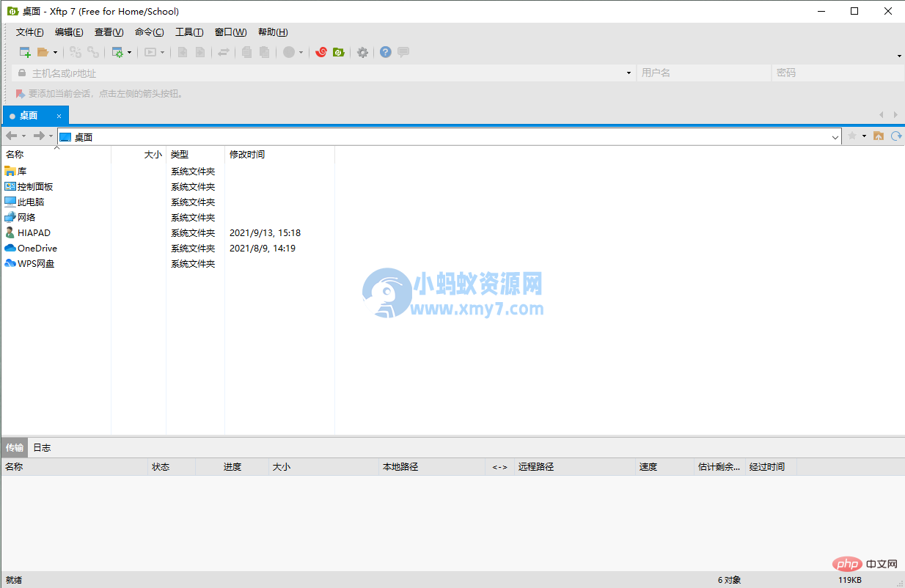The width and height of the screenshot is (905, 588).
Task: Click the padlock icon in host field
Action: point(22,73)
